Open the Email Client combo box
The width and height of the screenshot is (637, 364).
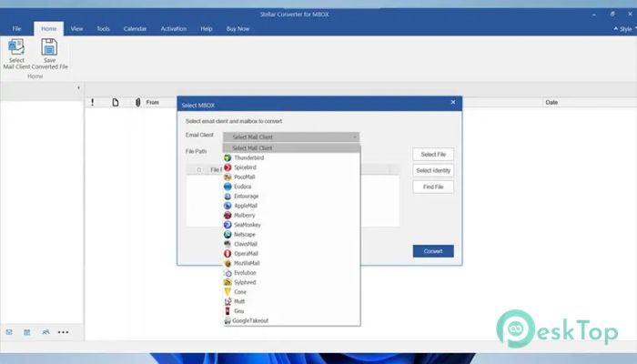tap(291, 136)
